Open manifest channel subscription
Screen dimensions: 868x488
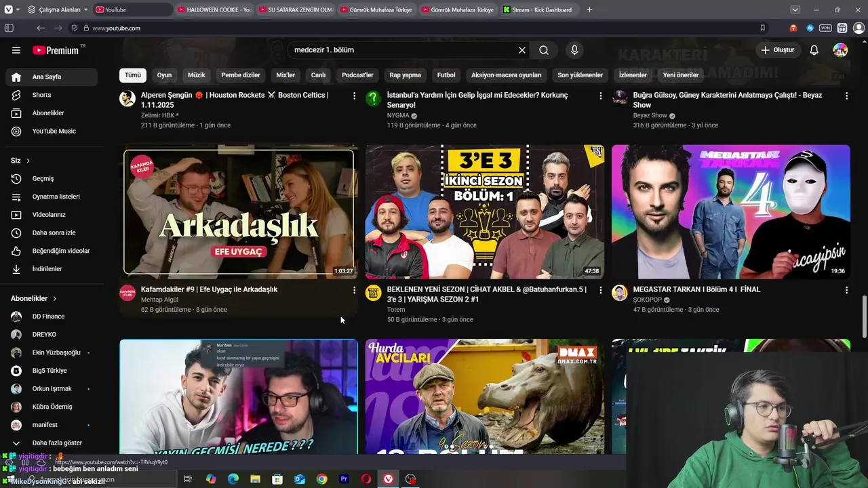coord(52,425)
